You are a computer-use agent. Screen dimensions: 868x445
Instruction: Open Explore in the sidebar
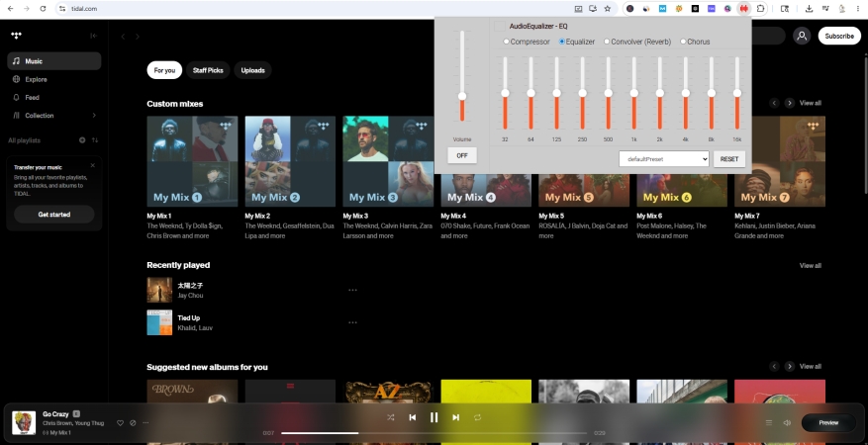[54, 79]
